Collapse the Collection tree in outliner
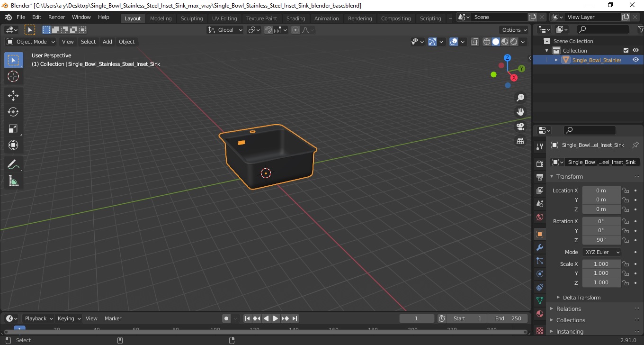The width and height of the screenshot is (644, 345). (x=547, y=50)
